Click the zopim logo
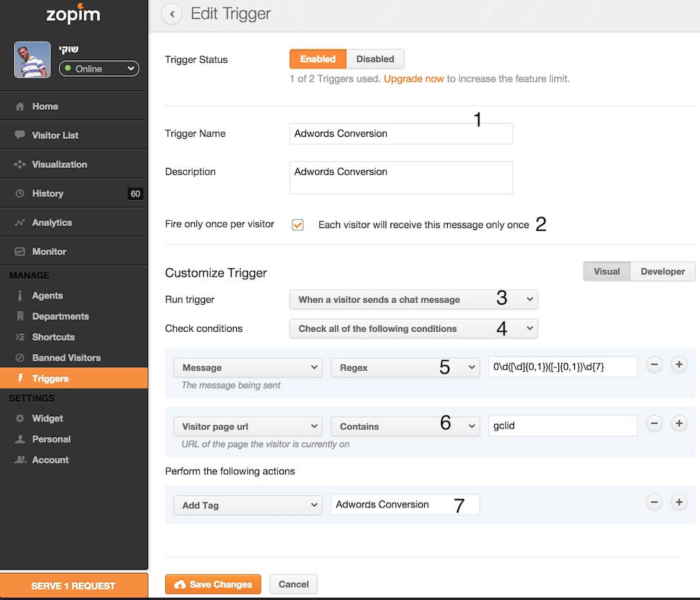 (73, 14)
